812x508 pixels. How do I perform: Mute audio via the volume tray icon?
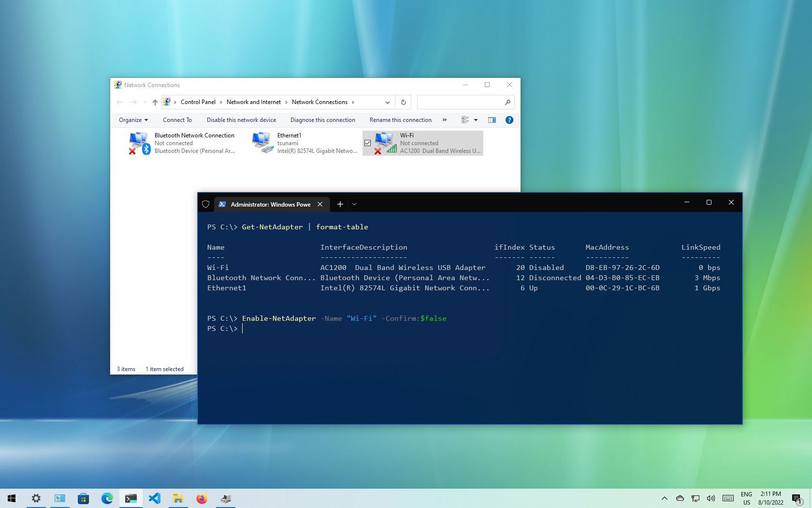point(710,498)
